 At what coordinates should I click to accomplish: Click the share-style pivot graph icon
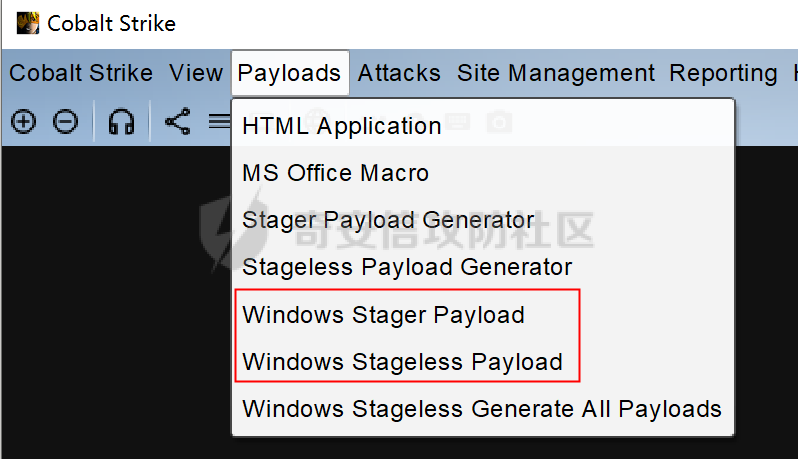(x=177, y=122)
